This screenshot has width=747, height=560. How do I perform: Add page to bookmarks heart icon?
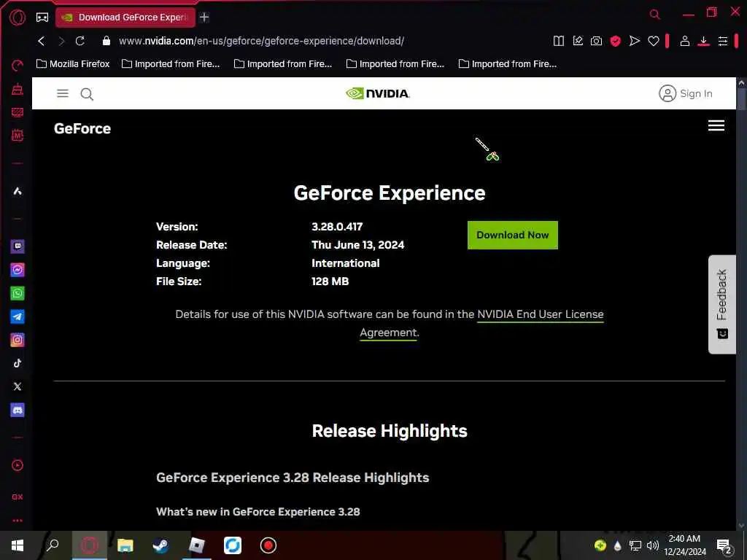(653, 41)
